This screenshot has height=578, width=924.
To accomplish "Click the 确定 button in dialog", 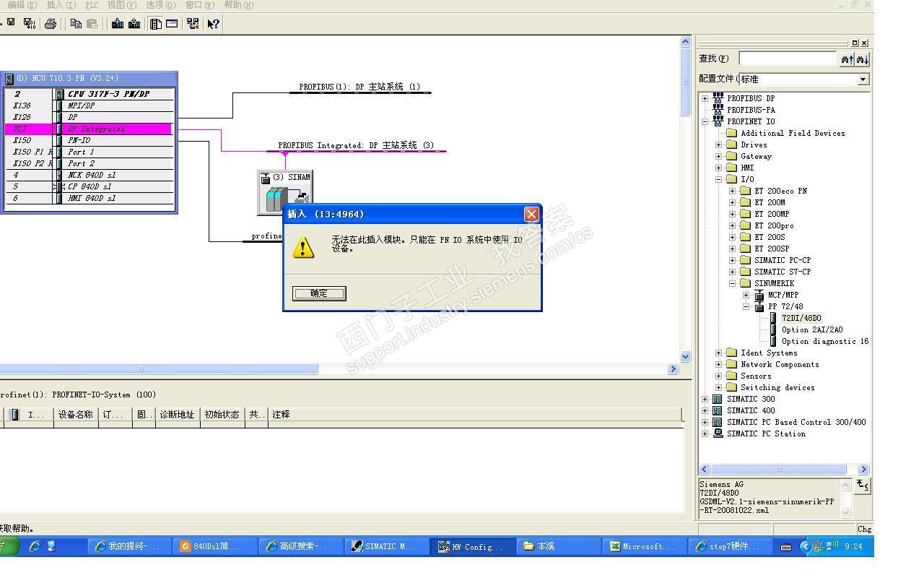I will click(x=319, y=293).
